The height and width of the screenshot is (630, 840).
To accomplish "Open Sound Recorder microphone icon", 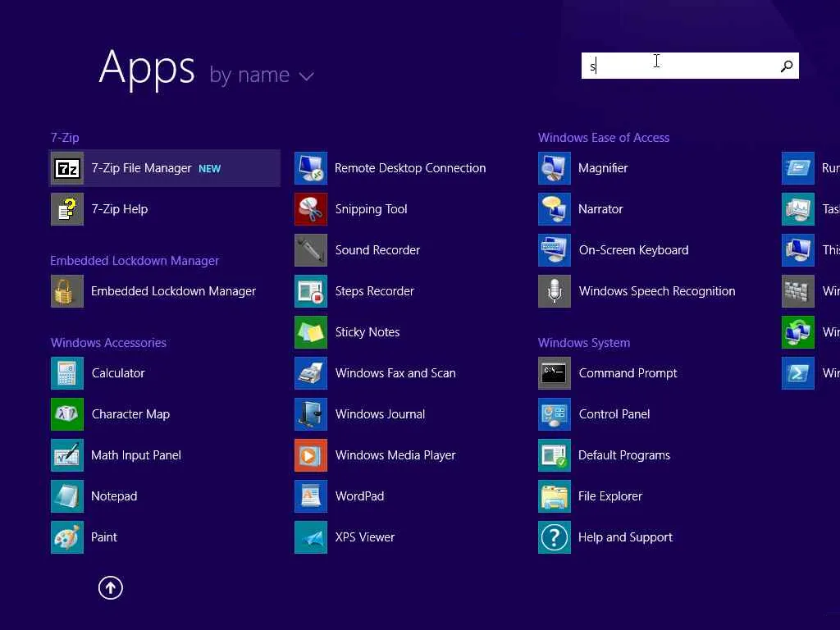I will pyautogui.click(x=311, y=250).
